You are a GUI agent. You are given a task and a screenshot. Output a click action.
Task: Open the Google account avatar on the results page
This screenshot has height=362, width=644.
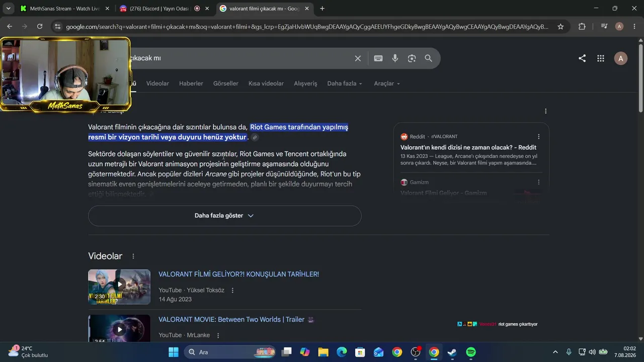(x=621, y=58)
